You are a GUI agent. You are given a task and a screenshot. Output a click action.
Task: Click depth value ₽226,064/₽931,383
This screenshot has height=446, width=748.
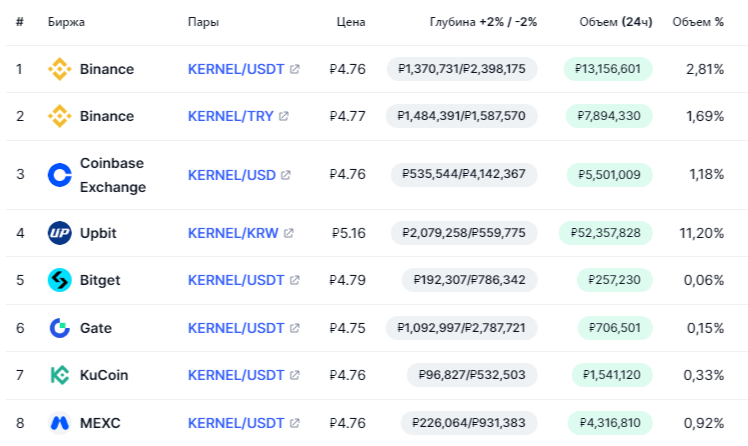[469, 423]
